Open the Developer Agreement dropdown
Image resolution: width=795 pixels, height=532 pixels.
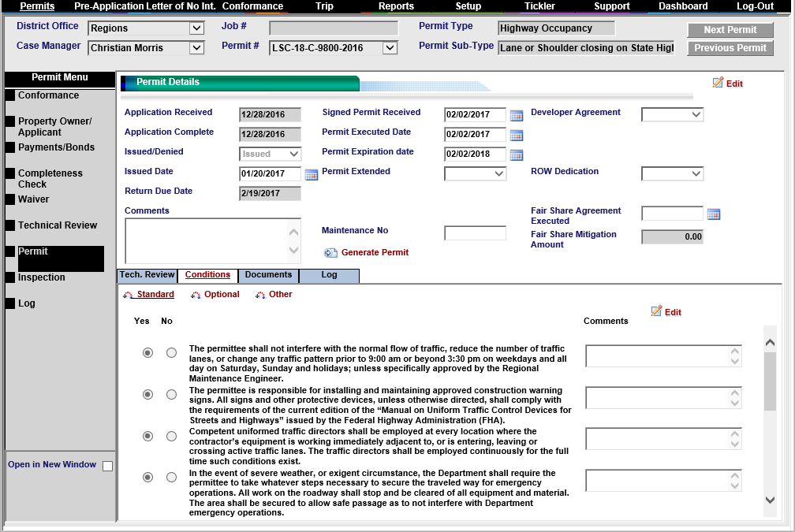click(x=696, y=115)
